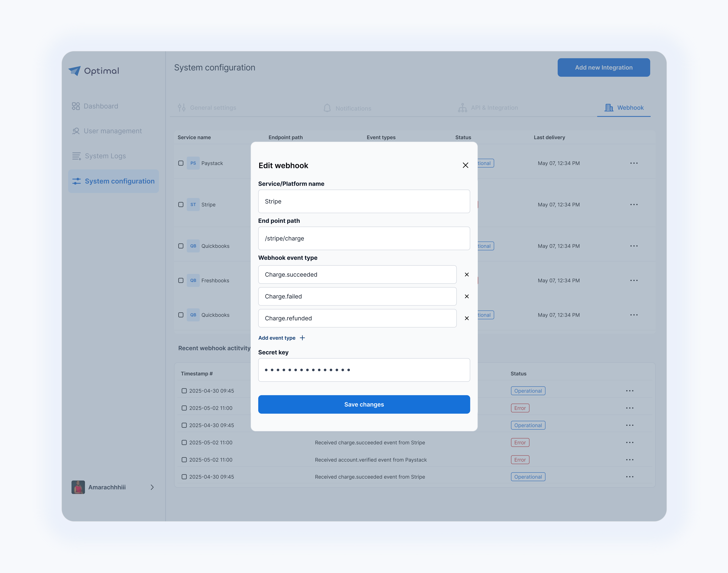The image size is (728, 573).
Task: Click the User management icon
Action: pyautogui.click(x=76, y=131)
